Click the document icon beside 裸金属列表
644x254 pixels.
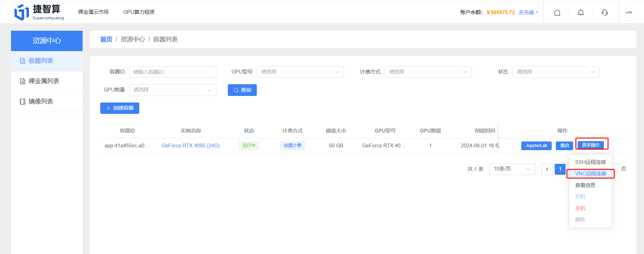click(x=22, y=81)
